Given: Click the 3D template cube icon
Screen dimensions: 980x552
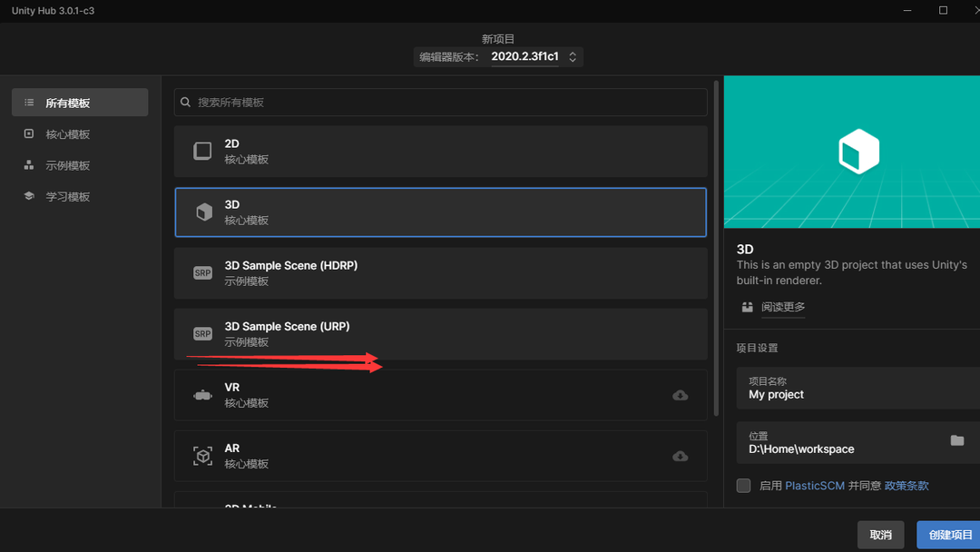Looking at the screenshot, I should pos(204,212).
